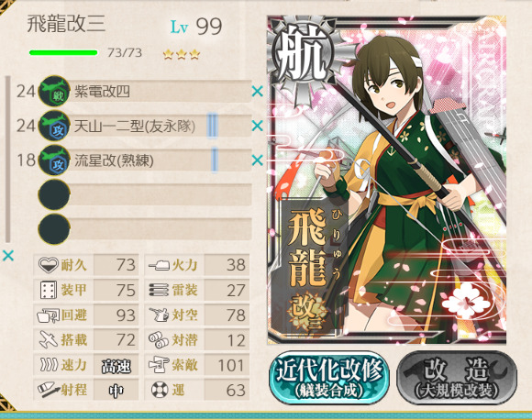The image size is (532, 420).
Task: Remove 流星改(熟練) with its X button
Action: (x=258, y=160)
